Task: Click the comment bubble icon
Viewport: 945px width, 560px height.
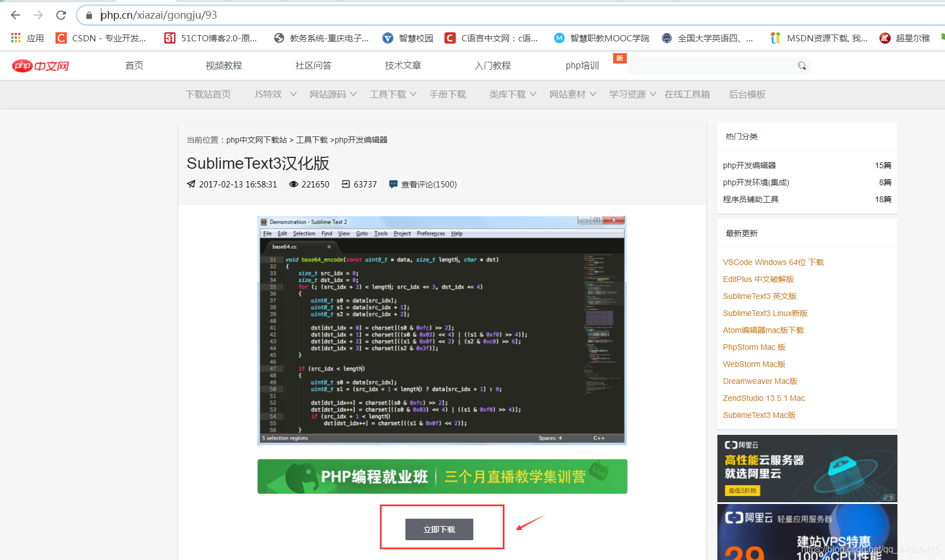Action: click(x=393, y=184)
